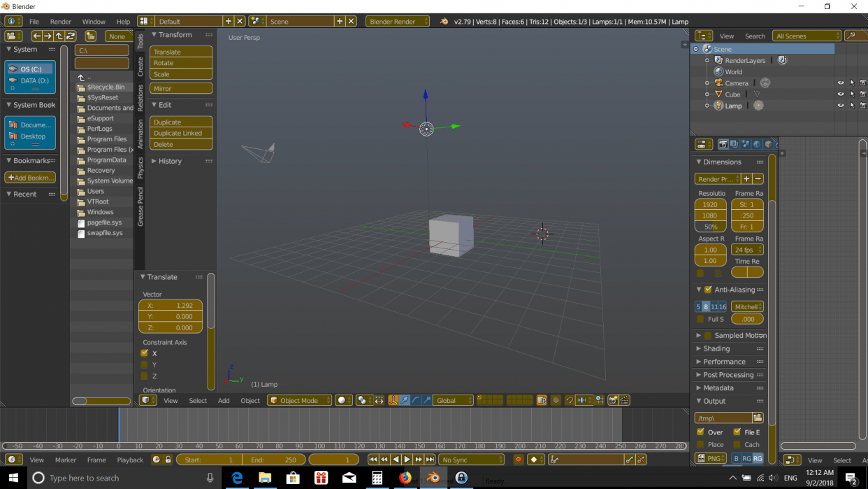Disable the Anti-Aliasing checkbox
Viewport: 868px width, 489px height.
pos(708,290)
